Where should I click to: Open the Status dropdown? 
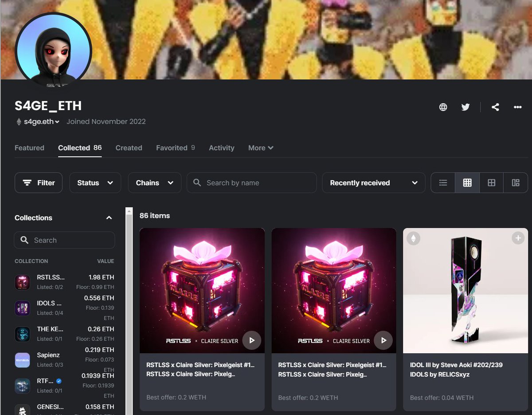pos(95,182)
